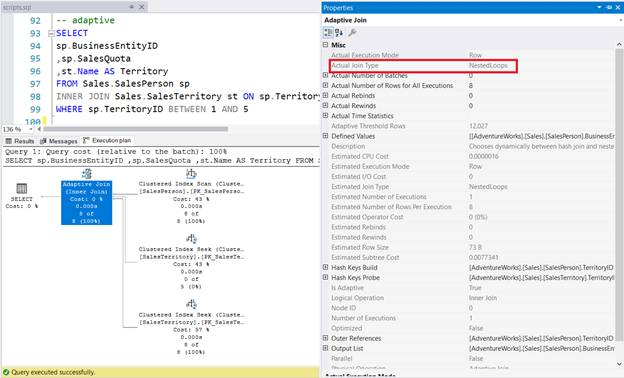The image size is (624, 378).
Task: Select Estimated Number of Rows Per Execution
Action: pyautogui.click(x=472, y=207)
